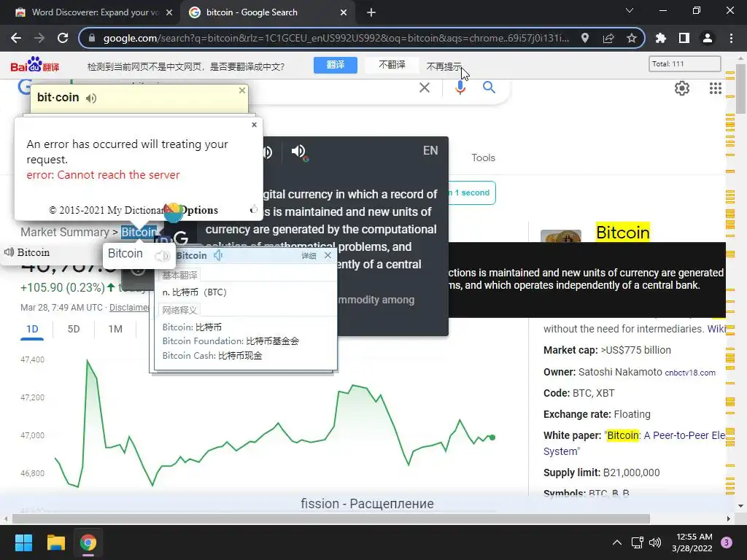Play the Bitcoin audio in the small white tooltip
Image resolution: width=747 pixels, height=560 pixels.
click(162, 256)
